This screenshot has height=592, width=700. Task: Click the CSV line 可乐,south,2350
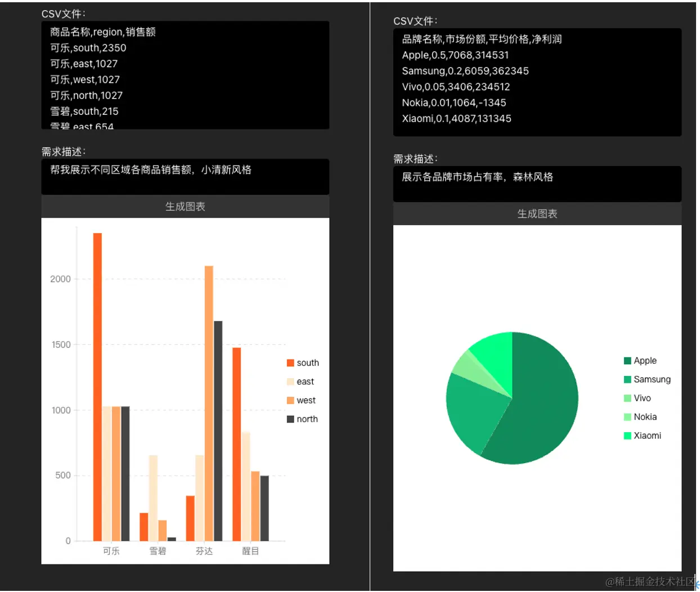[88, 48]
